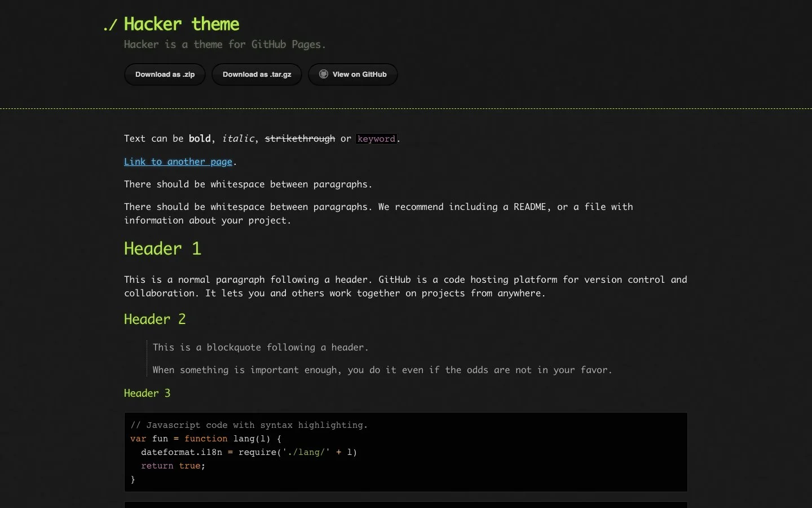
Task: Click the 'Header 1' heading
Action: 162,248
